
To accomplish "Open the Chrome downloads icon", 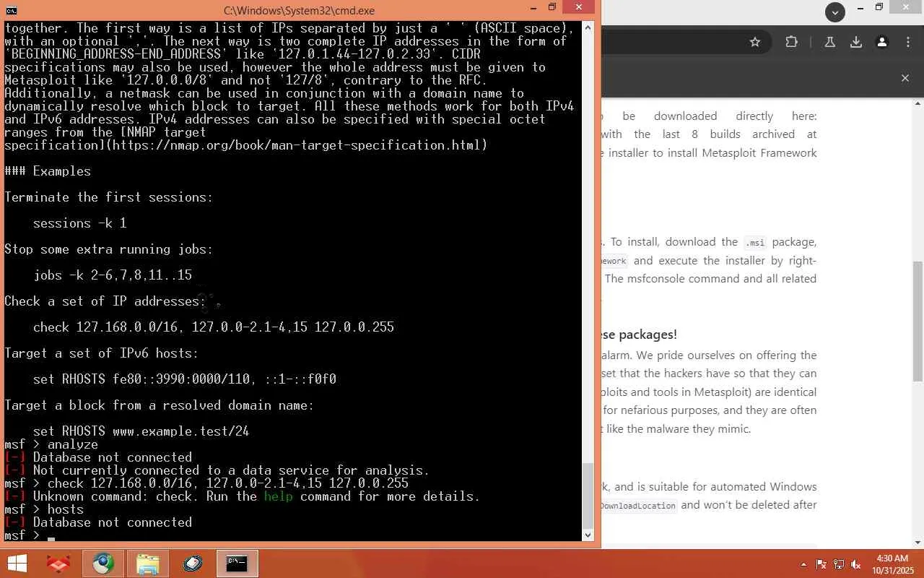I will click(856, 42).
